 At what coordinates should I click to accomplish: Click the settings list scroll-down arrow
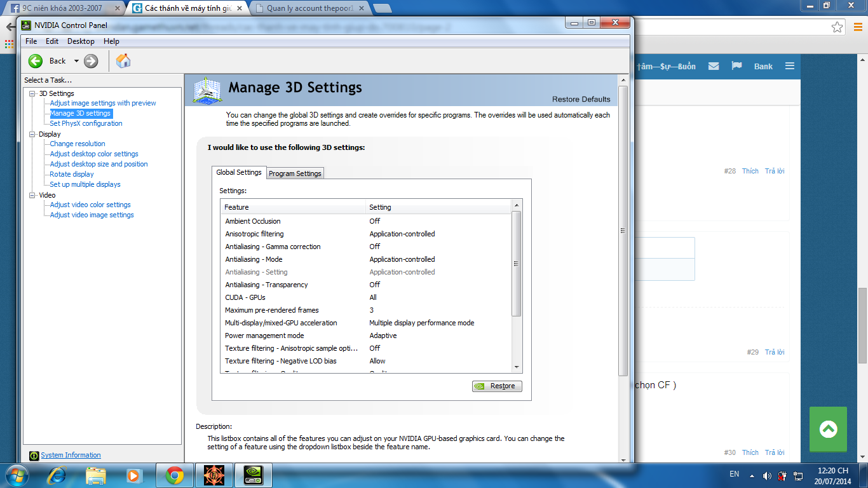pos(517,367)
